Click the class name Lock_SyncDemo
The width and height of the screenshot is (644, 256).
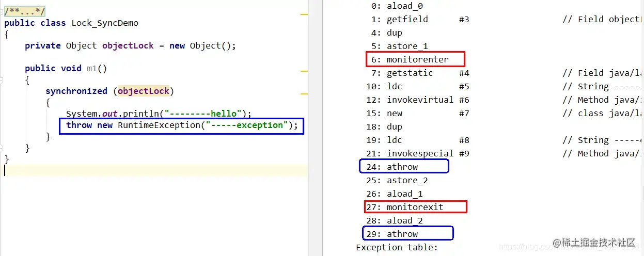point(104,23)
